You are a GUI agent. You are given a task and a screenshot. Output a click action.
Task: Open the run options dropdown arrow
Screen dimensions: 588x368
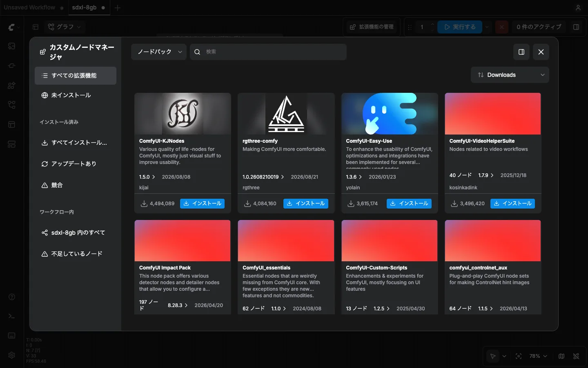tap(487, 27)
